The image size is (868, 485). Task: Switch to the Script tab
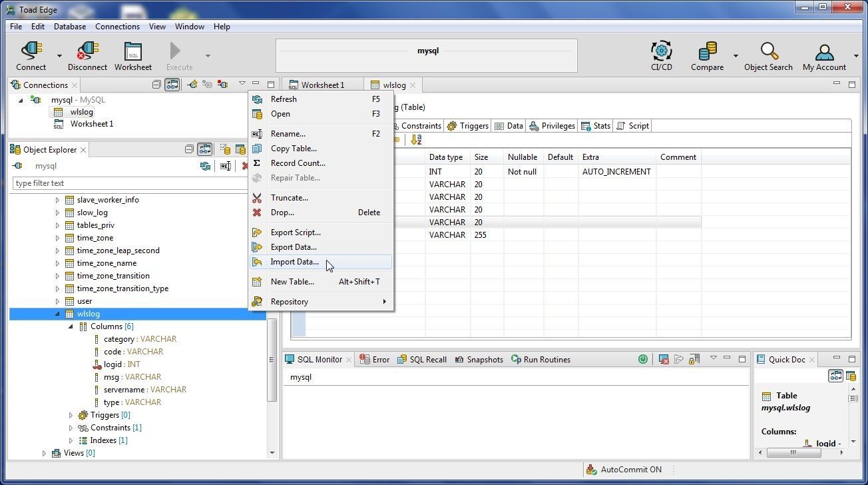pos(632,126)
